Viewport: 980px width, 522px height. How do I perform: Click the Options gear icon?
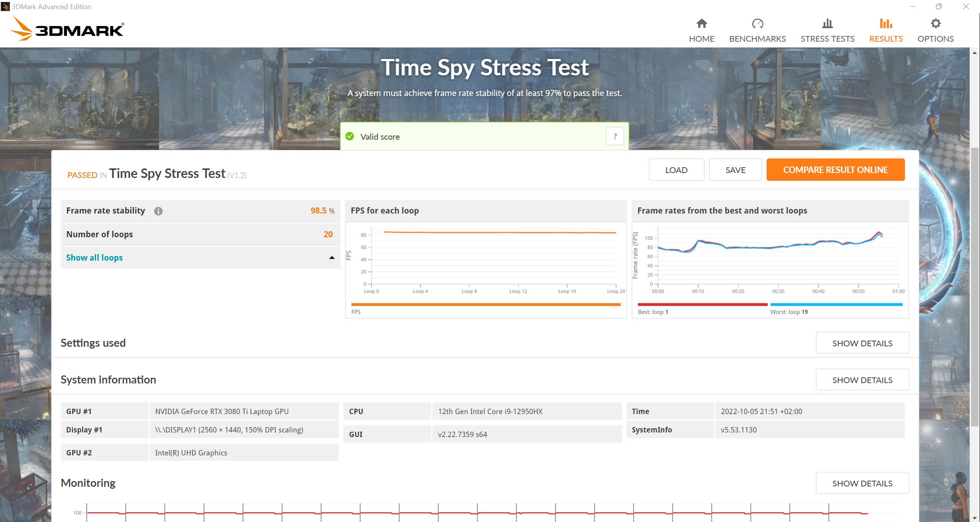pyautogui.click(x=935, y=24)
